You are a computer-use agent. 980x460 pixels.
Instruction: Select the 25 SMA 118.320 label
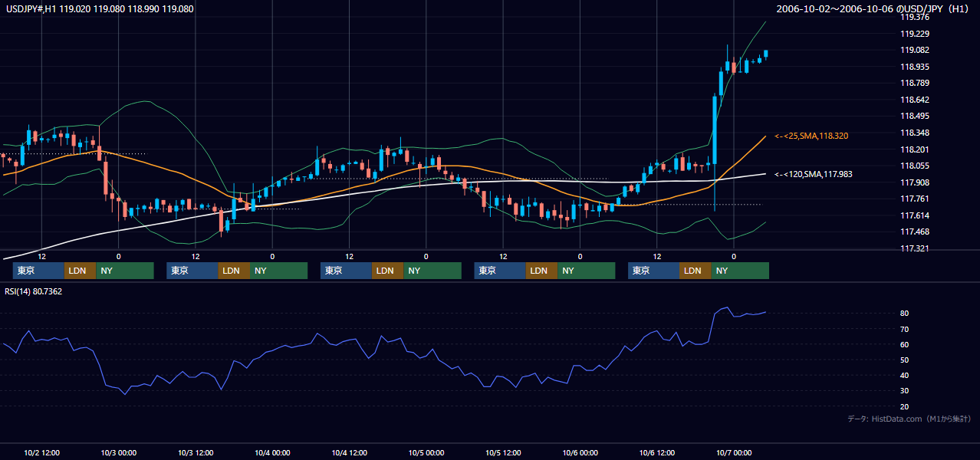click(x=811, y=136)
